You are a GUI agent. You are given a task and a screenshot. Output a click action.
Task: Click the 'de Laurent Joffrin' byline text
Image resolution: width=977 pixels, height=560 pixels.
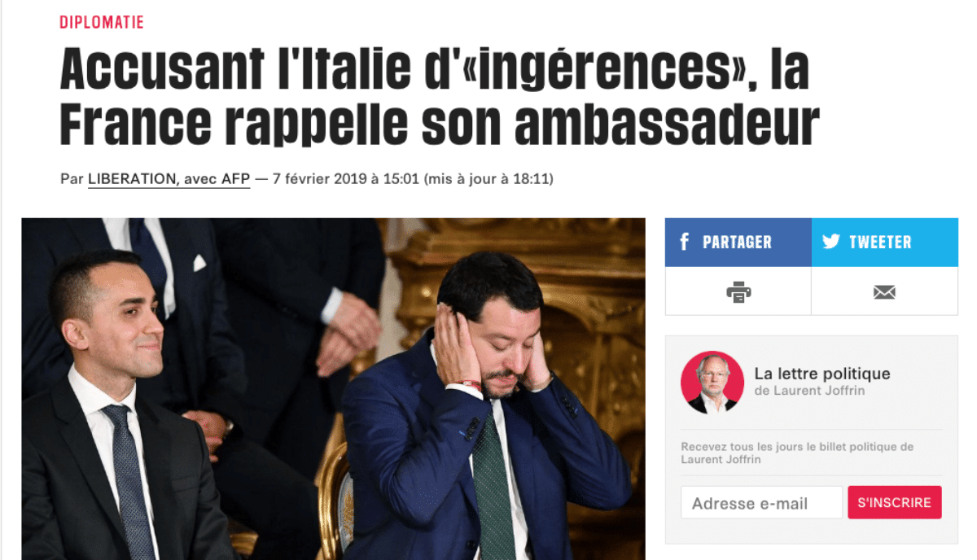tap(810, 391)
